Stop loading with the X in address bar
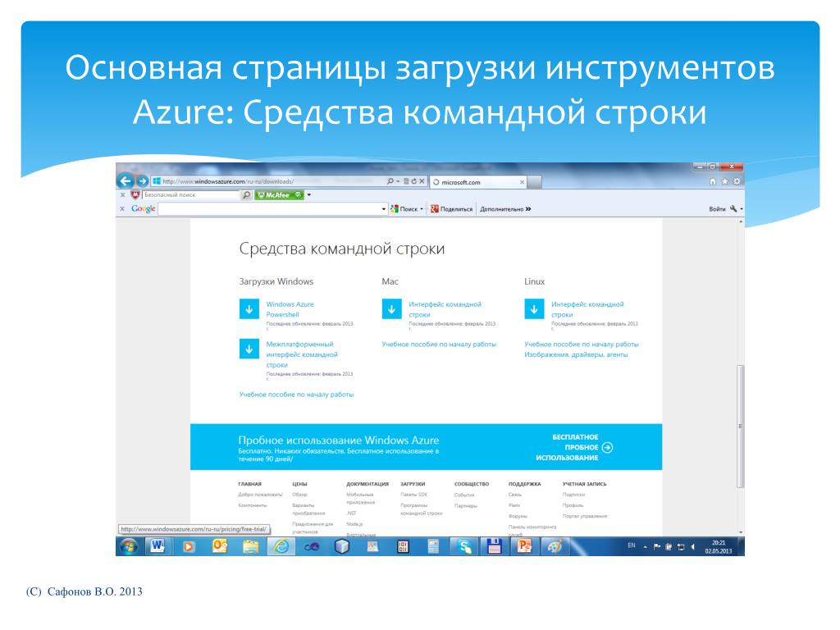 [x=422, y=181]
